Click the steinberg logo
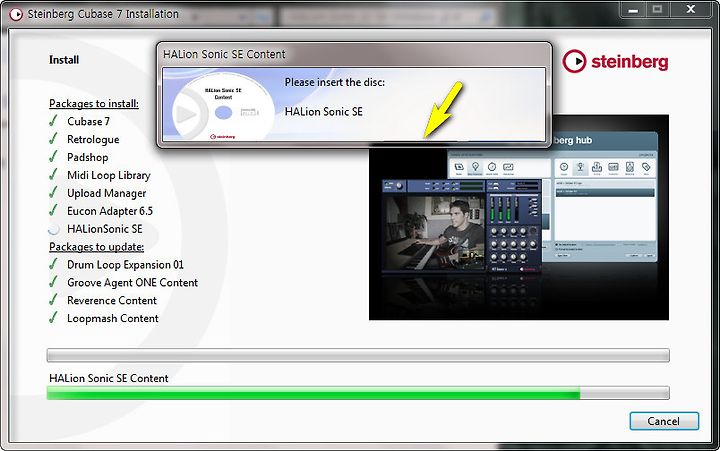 [x=615, y=62]
